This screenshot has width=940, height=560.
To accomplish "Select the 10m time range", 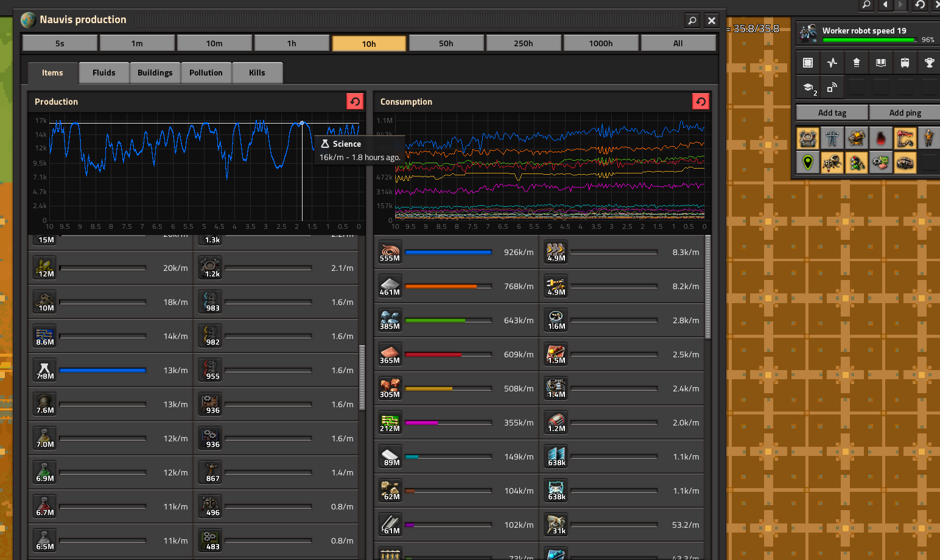I will (x=214, y=43).
